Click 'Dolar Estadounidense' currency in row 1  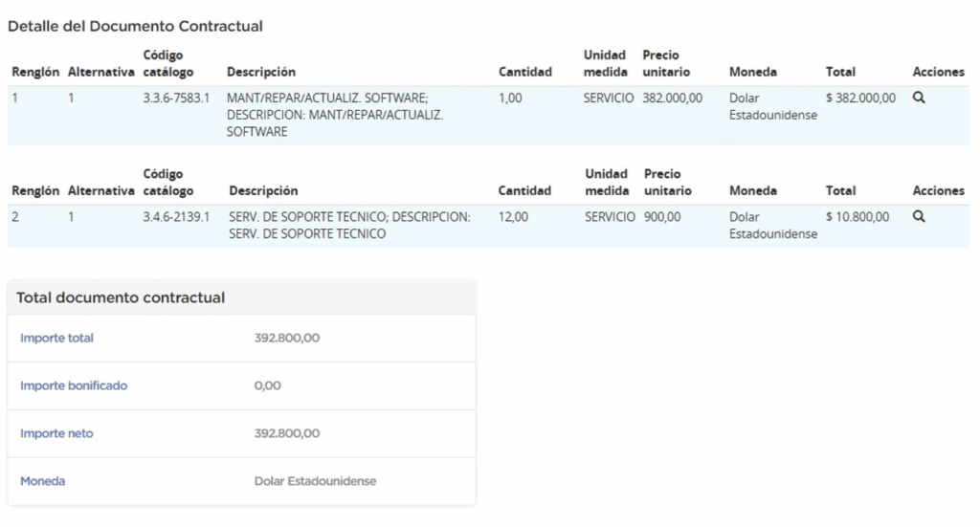[x=773, y=106]
